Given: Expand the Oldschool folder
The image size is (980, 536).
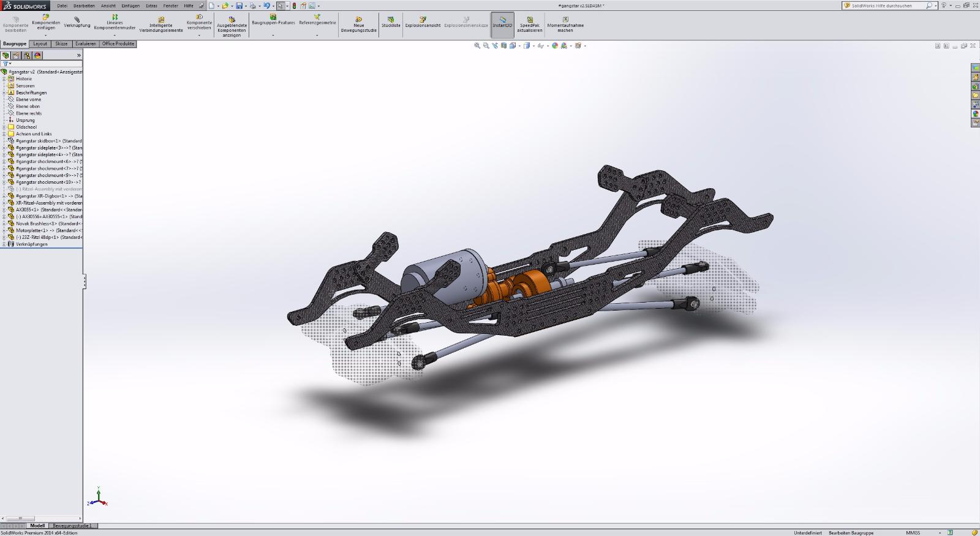Looking at the screenshot, I should (x=4, y=127).
